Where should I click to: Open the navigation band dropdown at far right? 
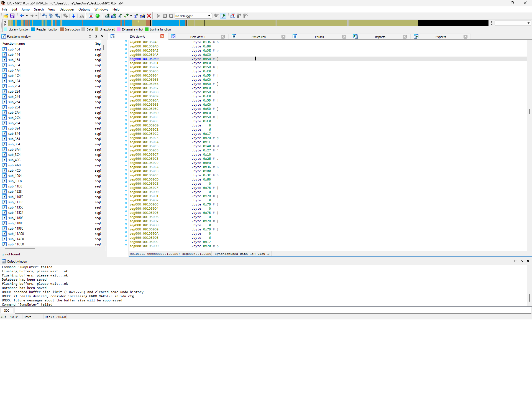tap(513, 23)
